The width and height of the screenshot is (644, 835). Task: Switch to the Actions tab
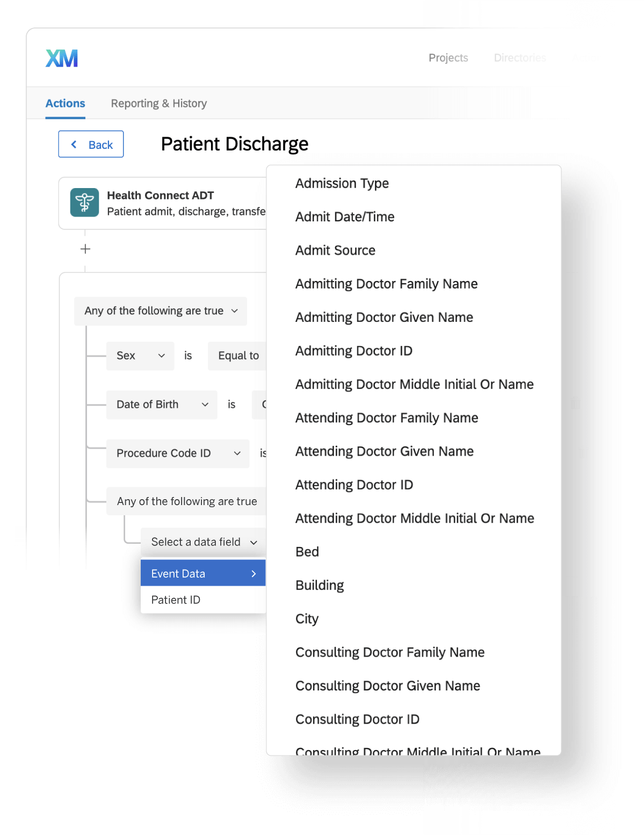[65, 103]
